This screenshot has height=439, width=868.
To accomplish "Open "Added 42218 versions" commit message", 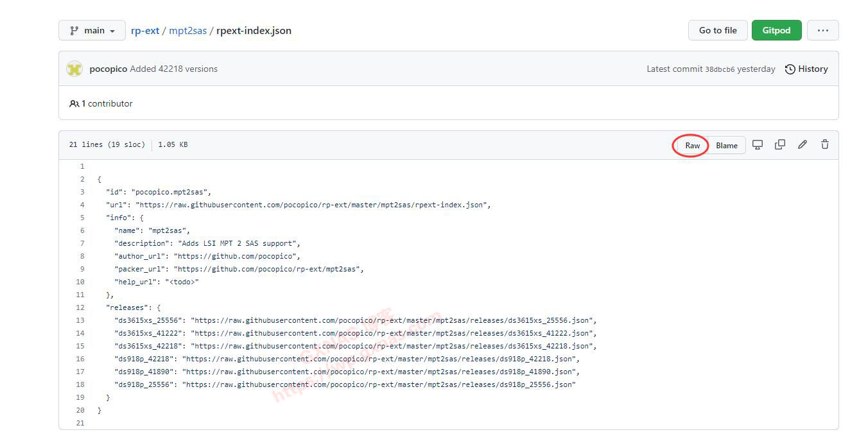I will pyautogui.click(x=173, y=69).
